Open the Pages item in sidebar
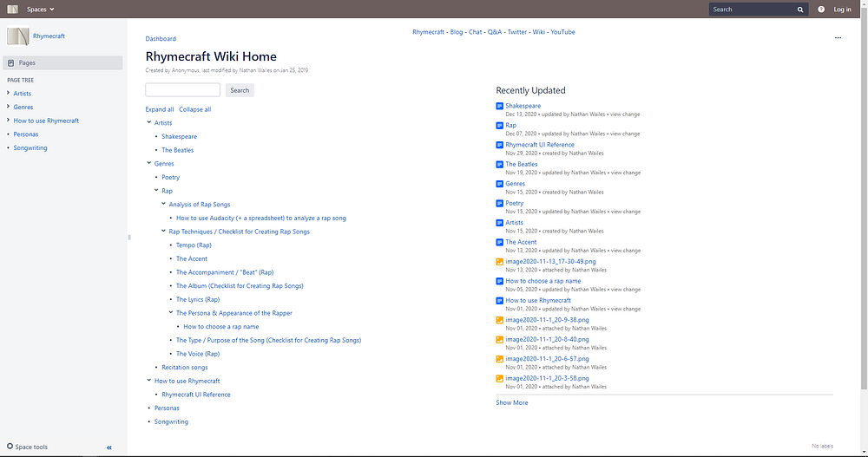868x457 pixels. point(62,62)
